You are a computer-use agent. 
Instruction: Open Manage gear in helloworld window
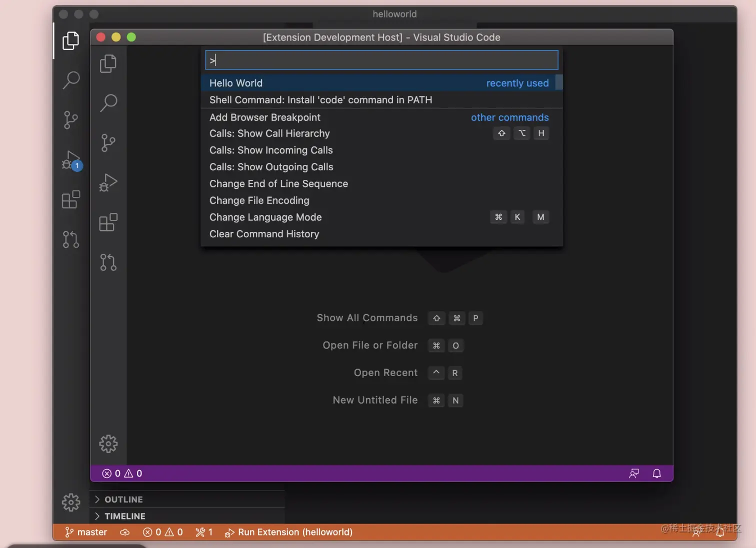[x=70, y=502]
